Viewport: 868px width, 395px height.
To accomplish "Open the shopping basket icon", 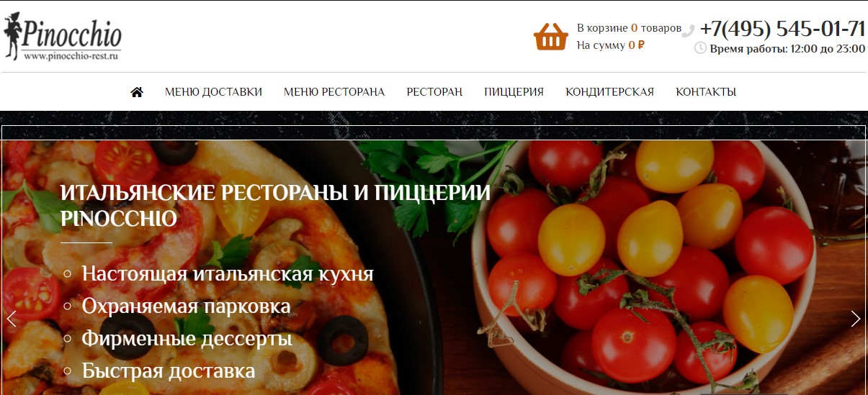I will click(551, 36).
